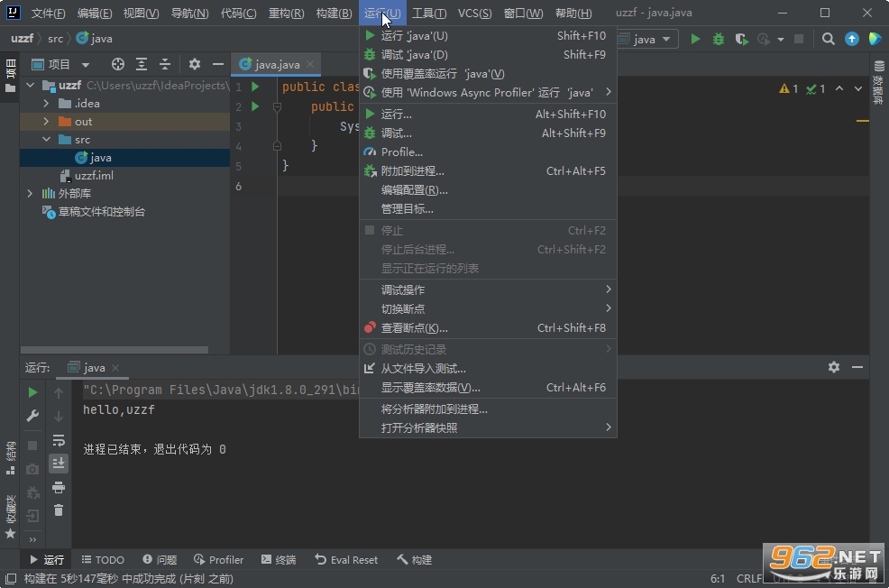The image size is (889, 588).
Task: Select 查看断点(K)... menu item
Action: point(488,327)
